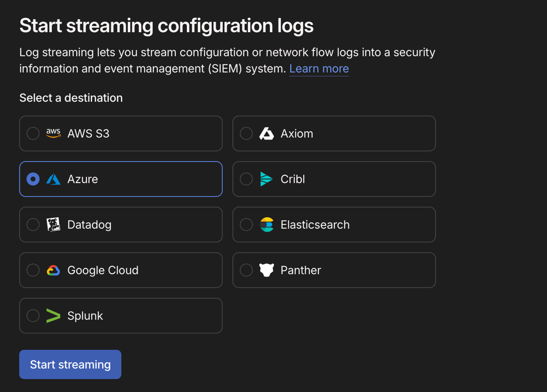Click the Panther head logo
This screenshot has width=547, height=392.
point(267,270)
